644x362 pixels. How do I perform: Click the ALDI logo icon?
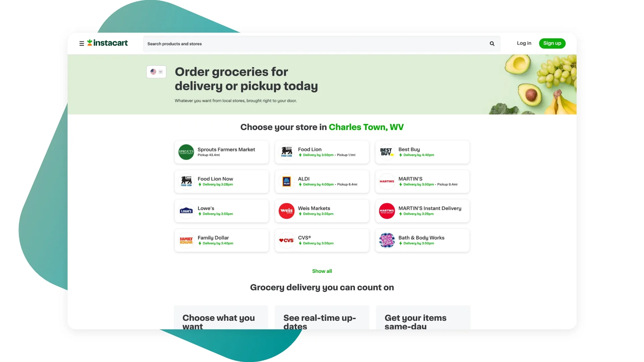tap(286, 181)
